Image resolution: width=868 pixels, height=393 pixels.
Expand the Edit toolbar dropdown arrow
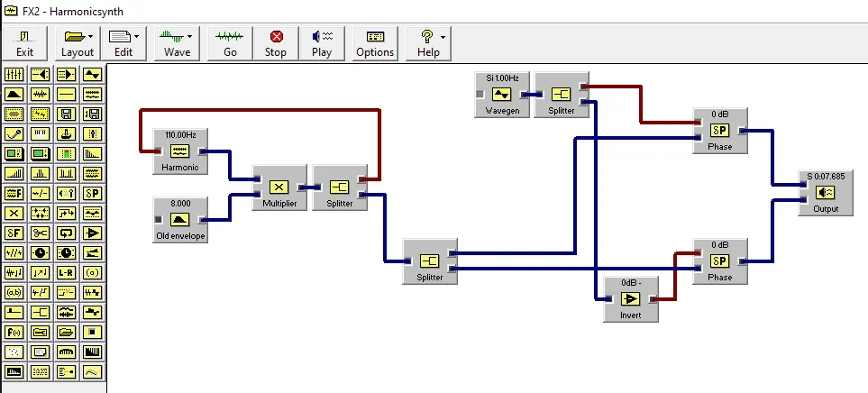coord(136,37)
